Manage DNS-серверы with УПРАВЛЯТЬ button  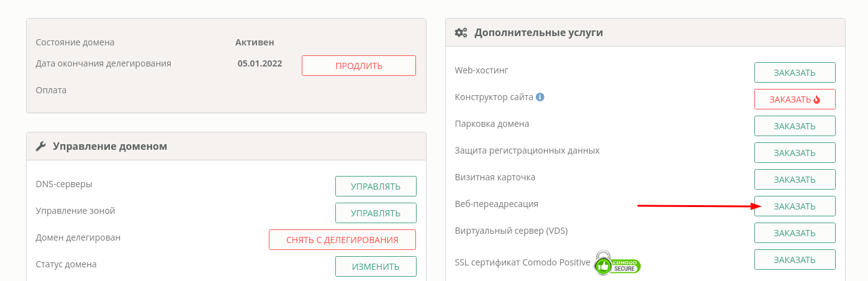(376, 187)
